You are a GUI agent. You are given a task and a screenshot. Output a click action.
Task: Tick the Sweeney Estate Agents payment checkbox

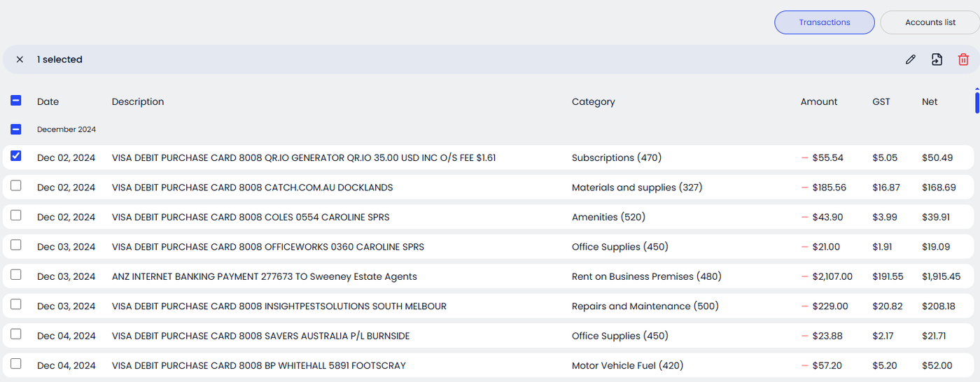pyautogui.click(x=16, y=275)
